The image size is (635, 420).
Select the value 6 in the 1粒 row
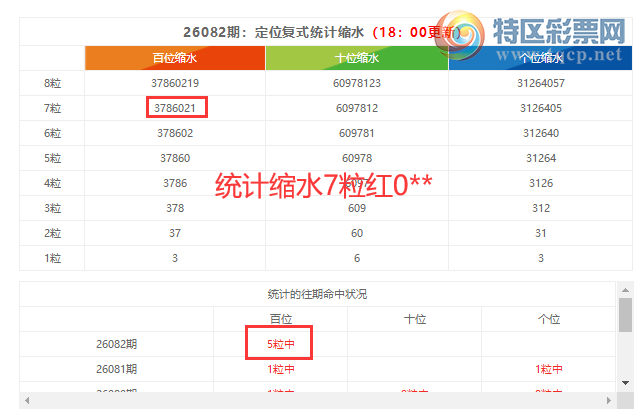(357, 258)
